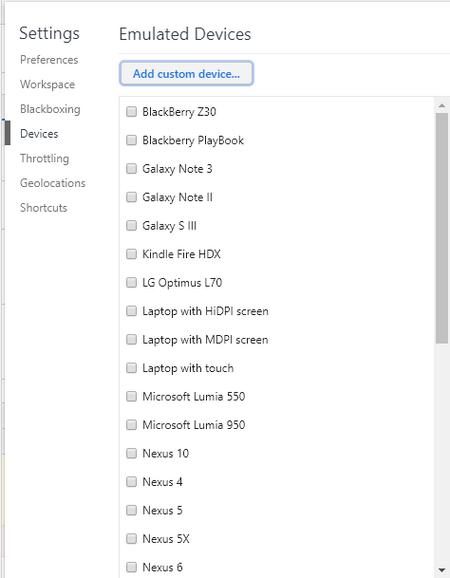Check the Blackberry PlayBook device
The height and width of the screenshot is (578, 450).
131,140
